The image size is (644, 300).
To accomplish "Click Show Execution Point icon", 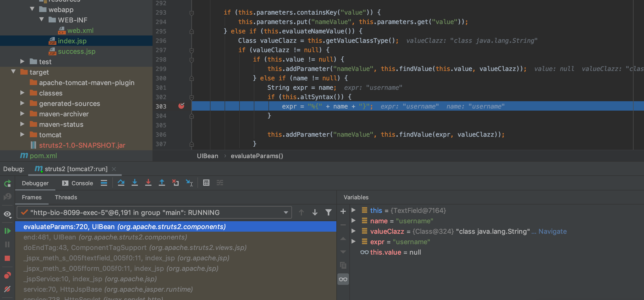I will pyautogui.click(x=104, y=183).
